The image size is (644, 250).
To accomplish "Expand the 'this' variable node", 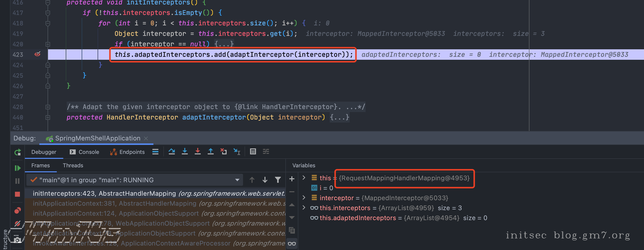I will (304, 178).
